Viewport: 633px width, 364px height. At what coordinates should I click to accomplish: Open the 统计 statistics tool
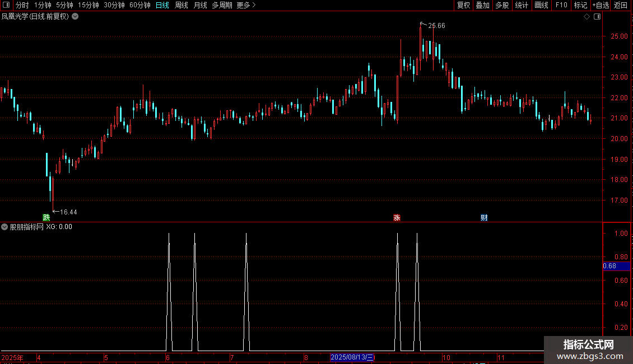point(522,5)
